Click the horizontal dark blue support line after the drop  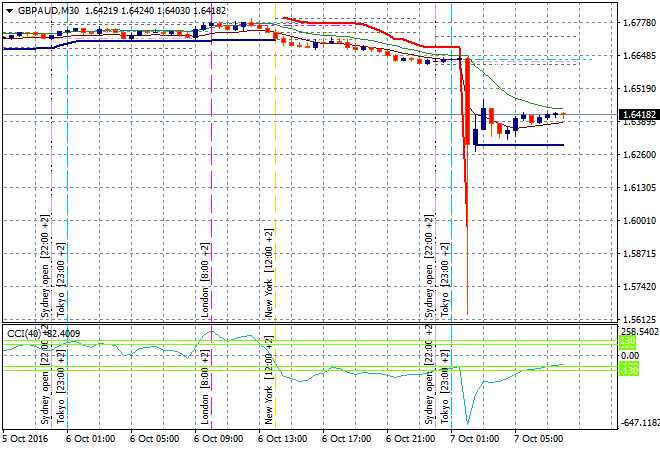pos(520,145)
